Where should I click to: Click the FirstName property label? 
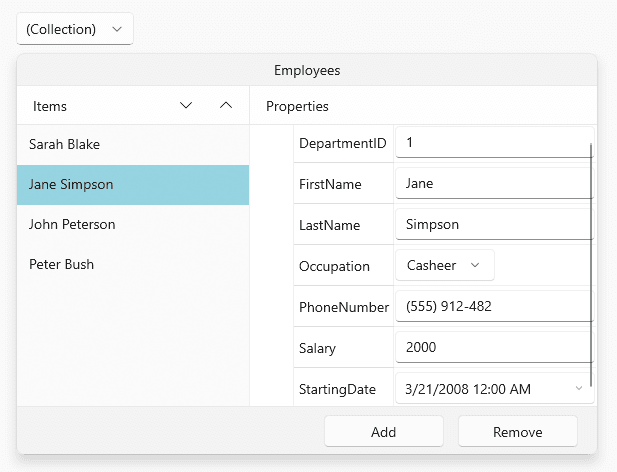pyautogui.click(x=330, y=184)
